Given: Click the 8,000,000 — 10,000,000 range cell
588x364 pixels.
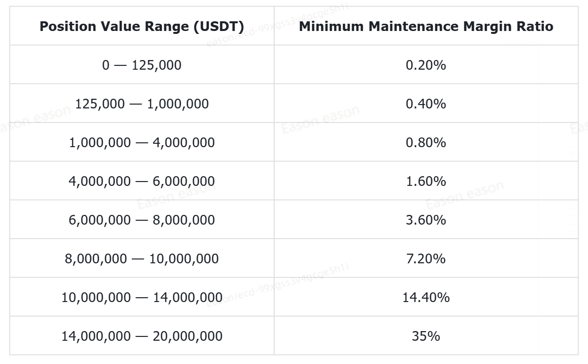Looking at the screenshot, I should click(x=141, y=258).
